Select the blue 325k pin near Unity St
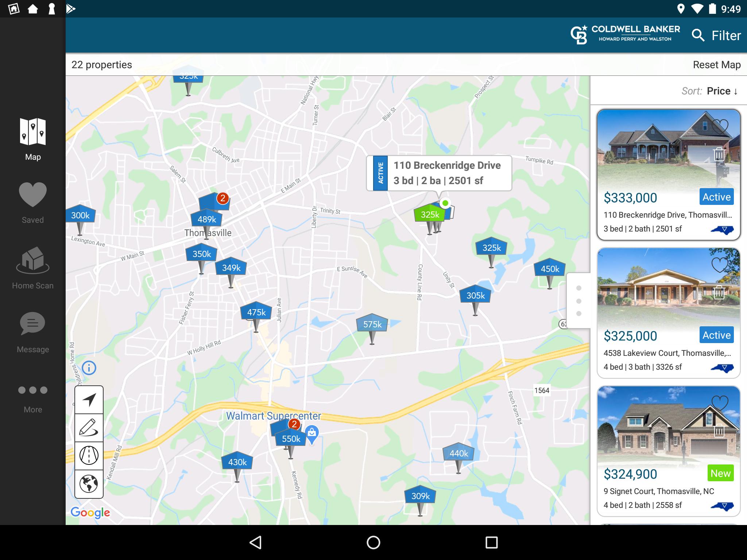The height and width of the screenshot is (560, 747). (x=491, y=248)
